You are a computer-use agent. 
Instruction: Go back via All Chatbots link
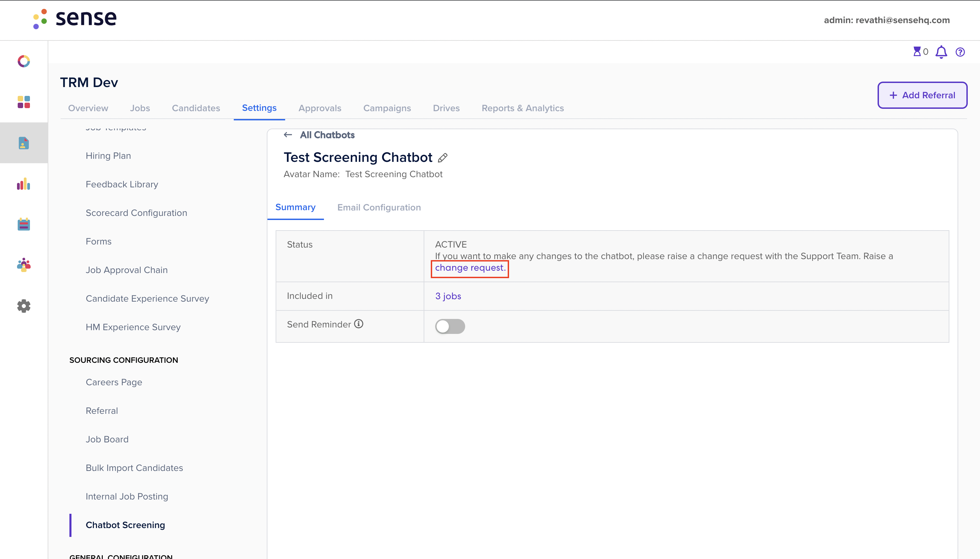tap(327, 135)
